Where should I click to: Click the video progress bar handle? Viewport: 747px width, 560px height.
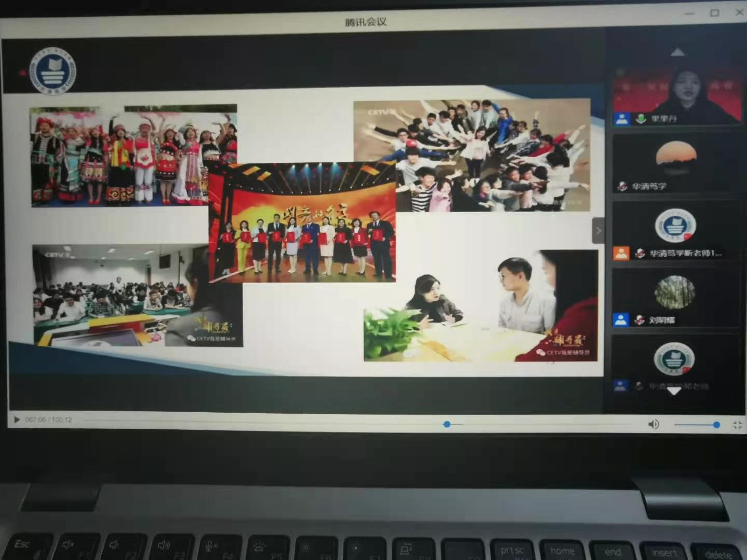pyautogui.click(x=447, y=424)
